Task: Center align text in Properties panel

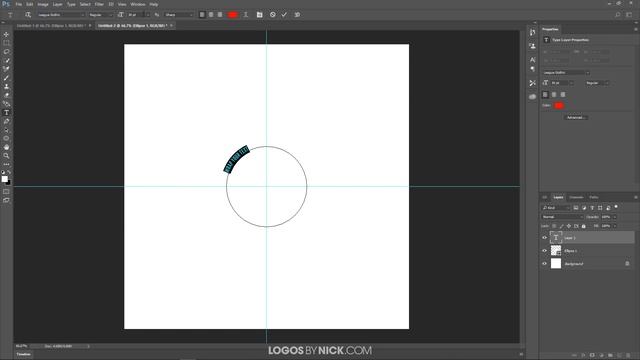Action: pyautogui.click(x=554, y=94)
